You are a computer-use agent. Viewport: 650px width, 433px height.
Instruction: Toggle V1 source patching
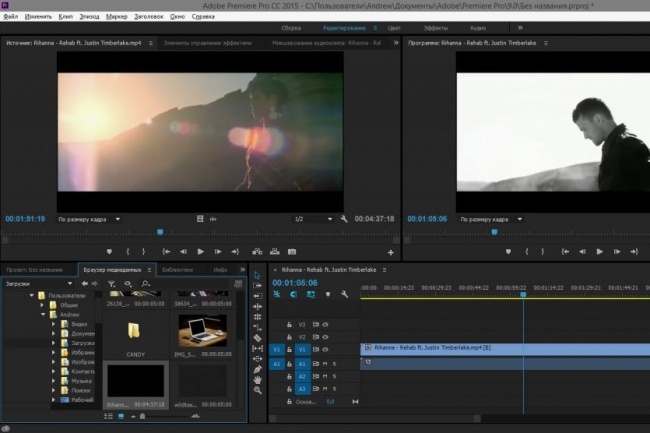276,350
